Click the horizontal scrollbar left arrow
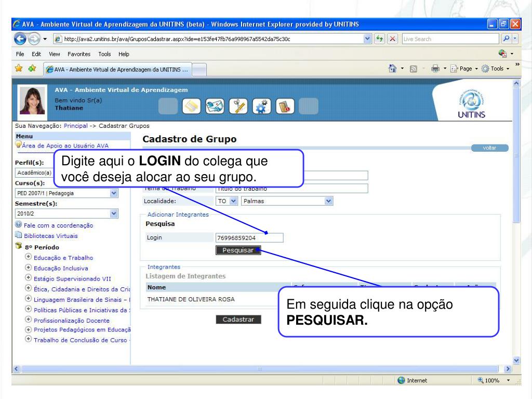The width and height of the screenshot is (532, 399). [x=17, y=368]
